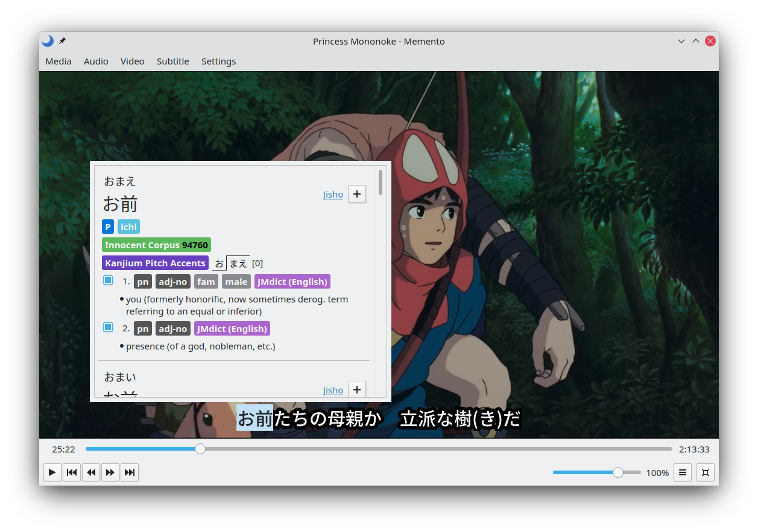
Task: Click the fast-forward seek button
Action: pos(110,472)
